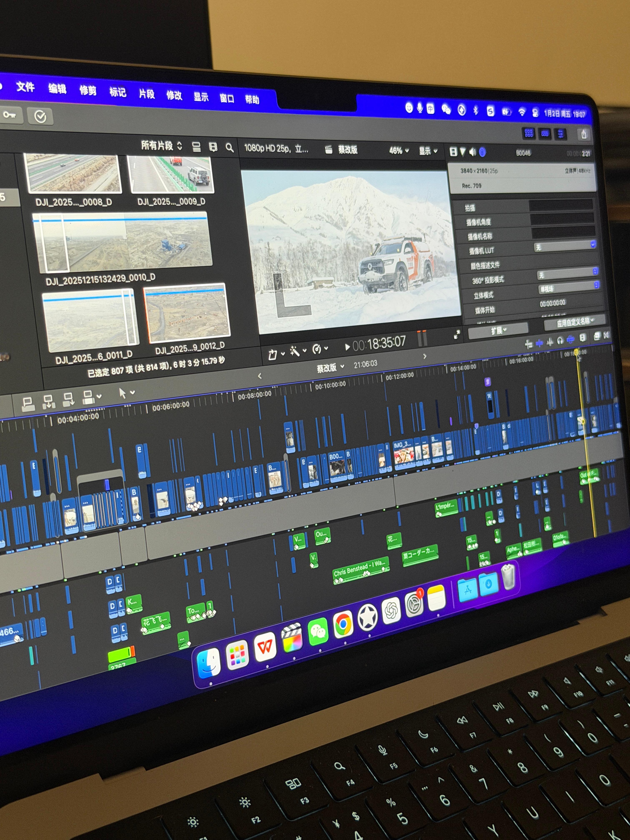This screenshot has width=630, height=840.
Task: Click the Audio inspector speaker icon
Action: (x=472, y=152)
